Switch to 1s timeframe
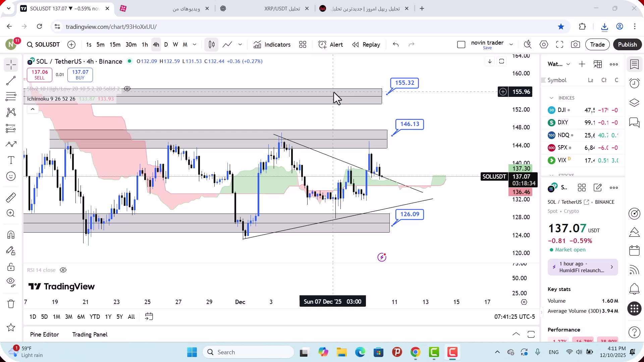This screenshot has width=644, height=362. tap(89, 45)
